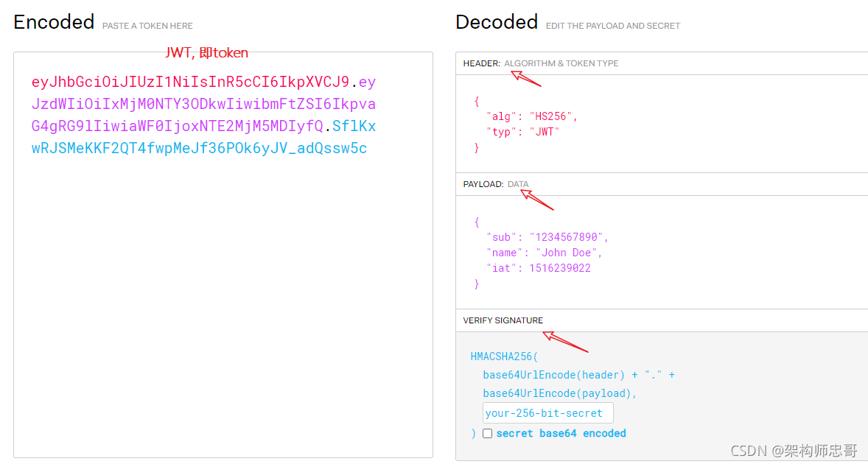868x464 pixels.
Task: Click the red "JWT, 即token" annotation
Action: pos(206,53)
